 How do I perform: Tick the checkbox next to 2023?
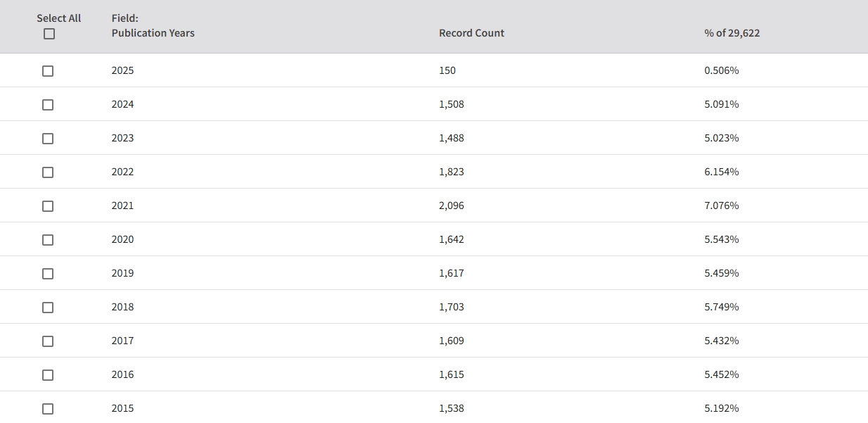click(48, 139)
